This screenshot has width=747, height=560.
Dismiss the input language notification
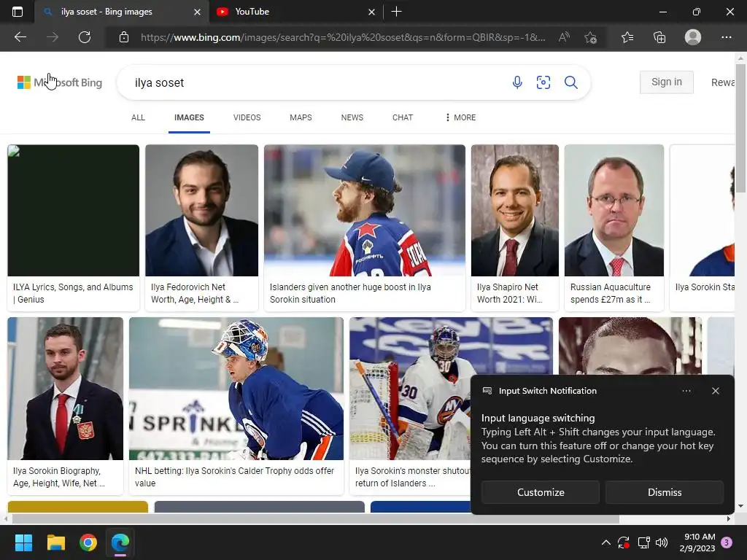coord(665,492)
